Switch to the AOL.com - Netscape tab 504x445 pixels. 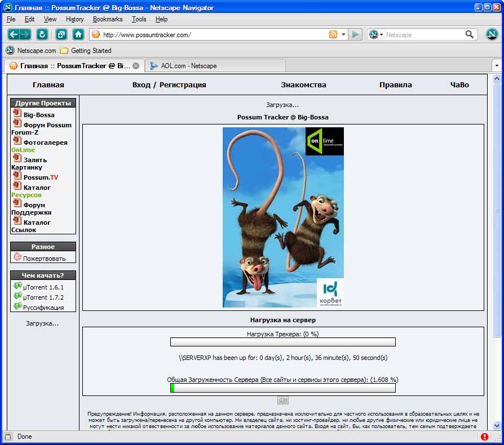pos(215,66)
